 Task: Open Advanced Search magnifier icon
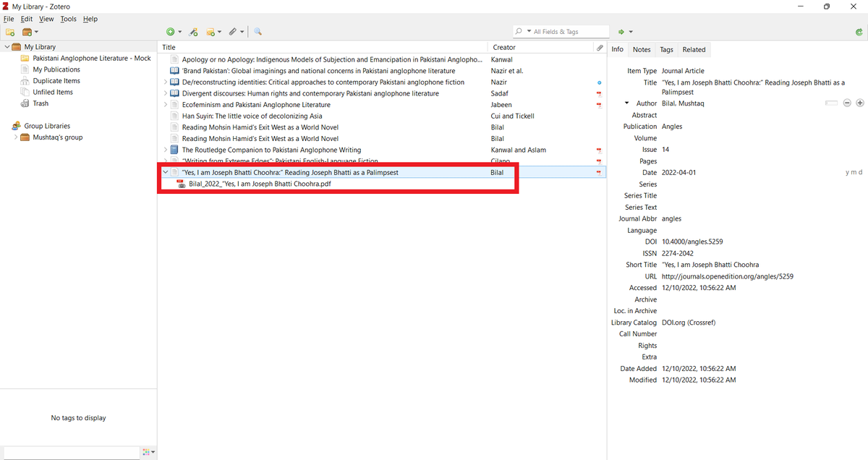[258, 32]
